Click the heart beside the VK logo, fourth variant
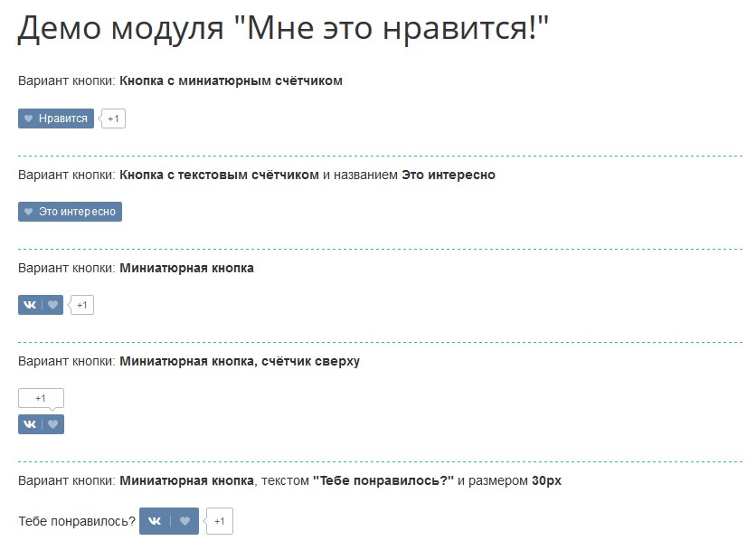The height and width of the screenshot is (560, 756). point(52,423)
